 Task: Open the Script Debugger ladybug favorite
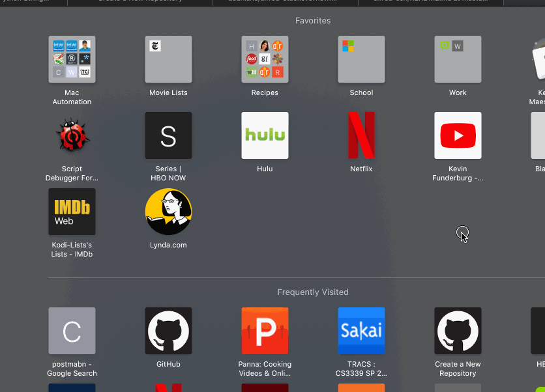point(72,135)
